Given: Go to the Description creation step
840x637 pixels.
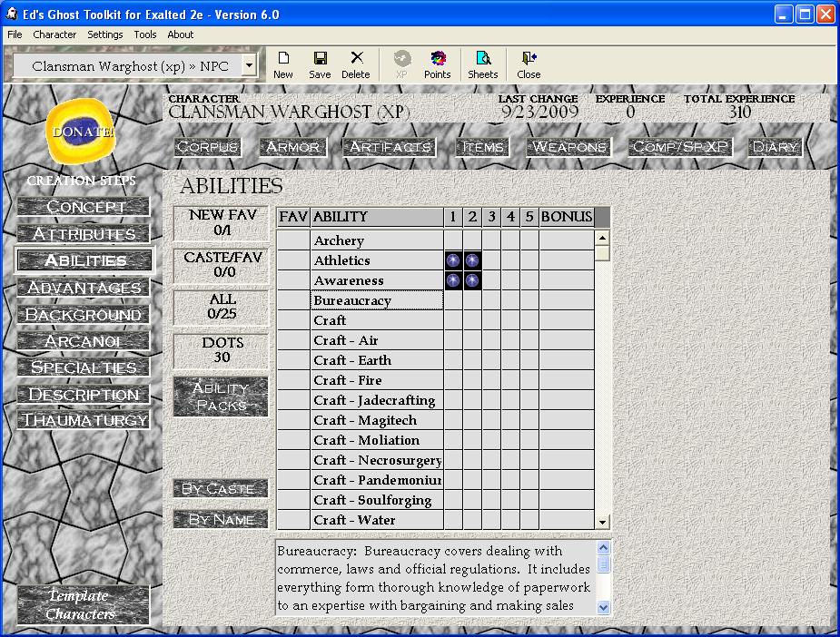Looking at the screenshot, I should (x=84, y=395).
